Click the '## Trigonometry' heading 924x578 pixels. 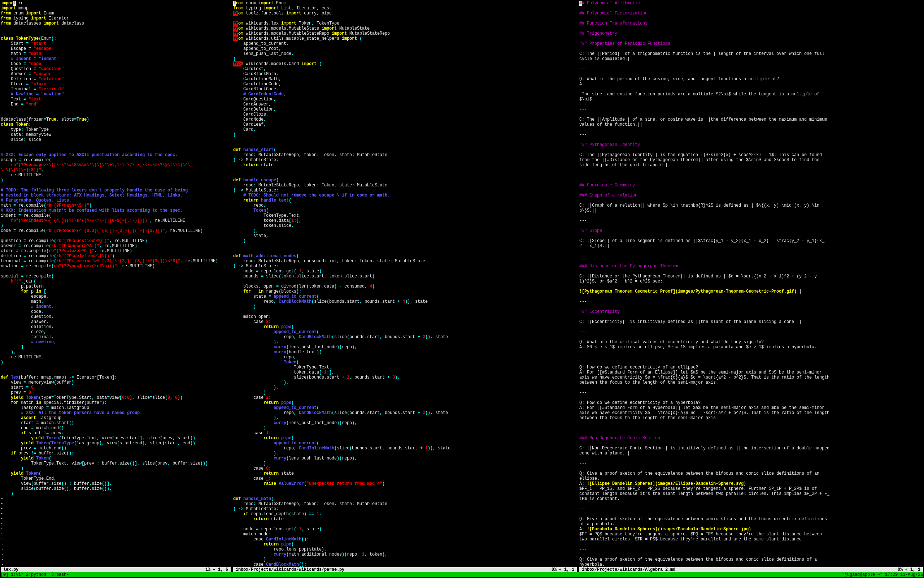pos(598,34)
